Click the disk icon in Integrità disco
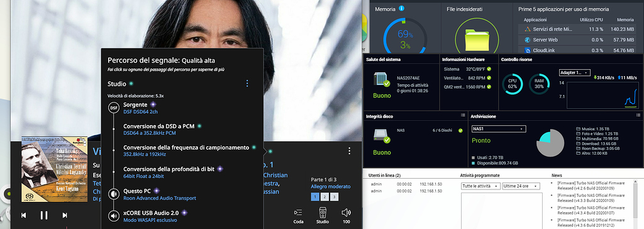Viewport: 644px width, 229px height. pyautogui.click(x=382, y=136)
